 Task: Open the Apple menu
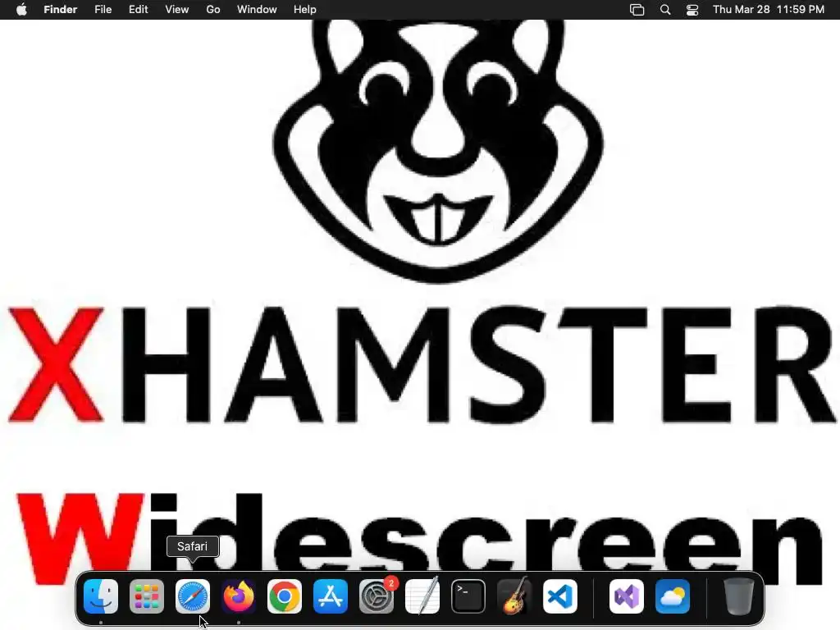tap(21, 10)
